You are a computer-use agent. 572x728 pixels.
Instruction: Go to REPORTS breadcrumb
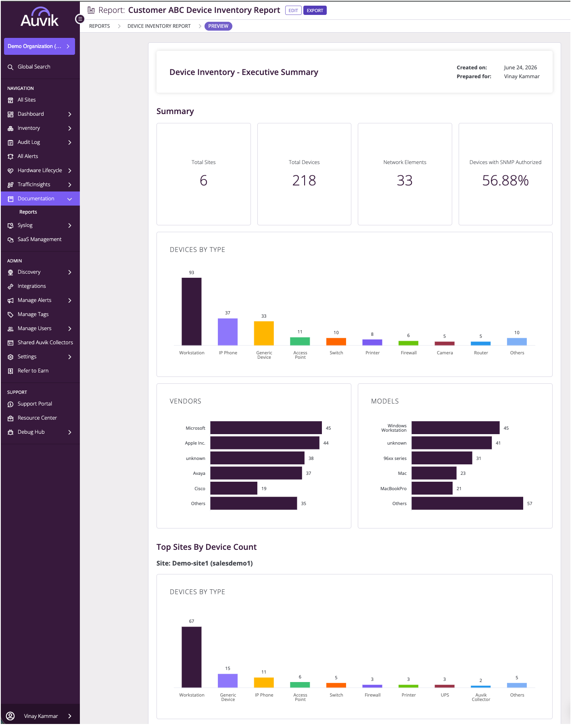[99, 26]
